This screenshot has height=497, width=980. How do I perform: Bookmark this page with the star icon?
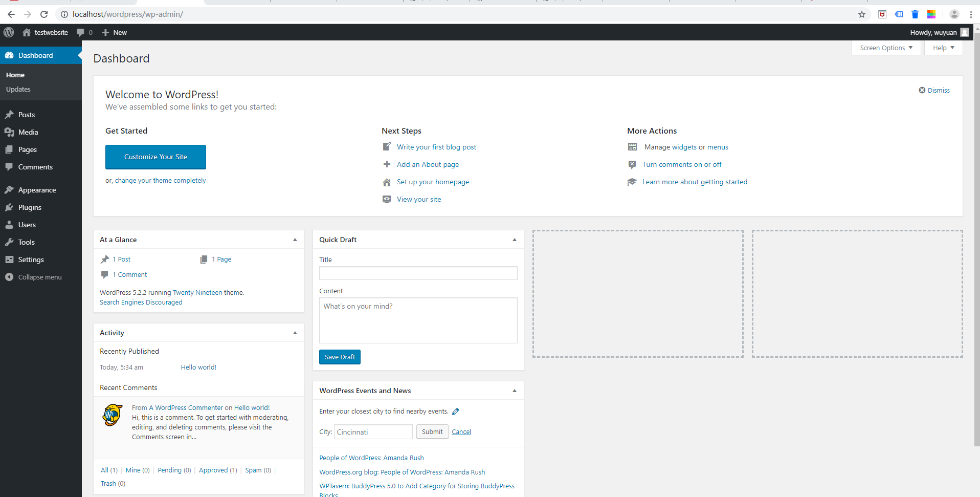862,14
